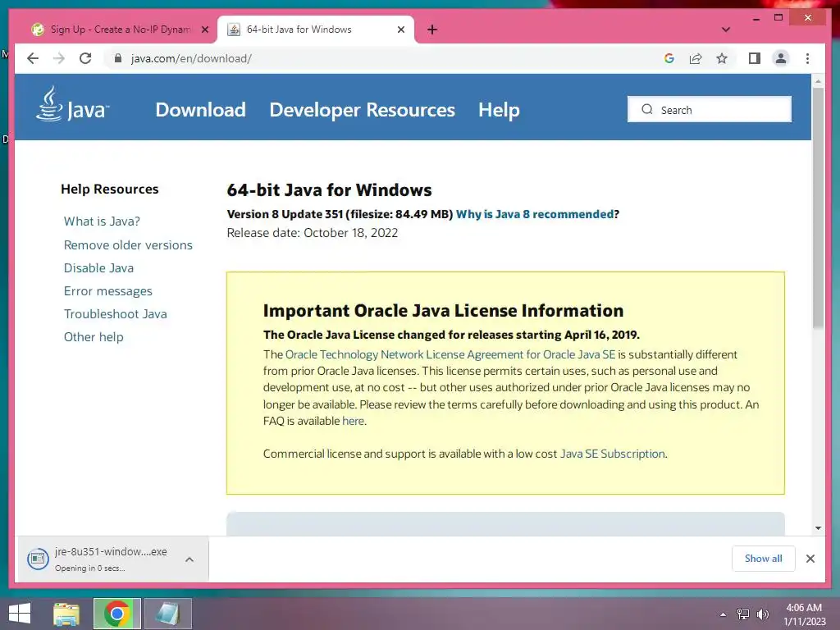Expand options for the jre-8u351 download
Screen dimensions: 840x630
[189, 559]
